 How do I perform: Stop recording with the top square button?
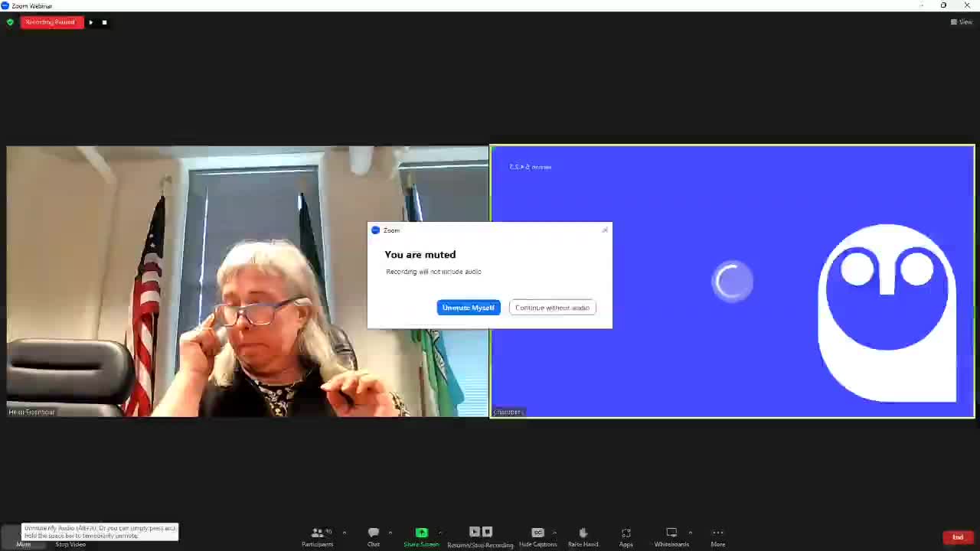(104, 22)
